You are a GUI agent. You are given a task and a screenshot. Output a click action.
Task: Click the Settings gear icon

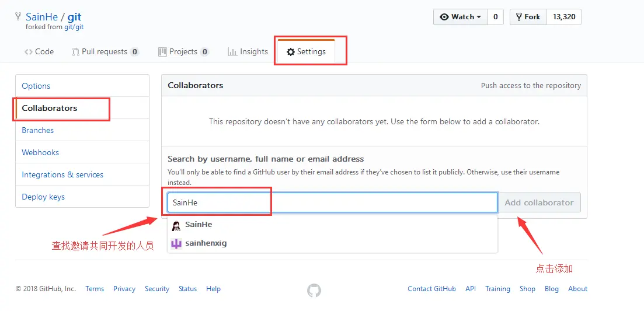click(x=290, y=52)
